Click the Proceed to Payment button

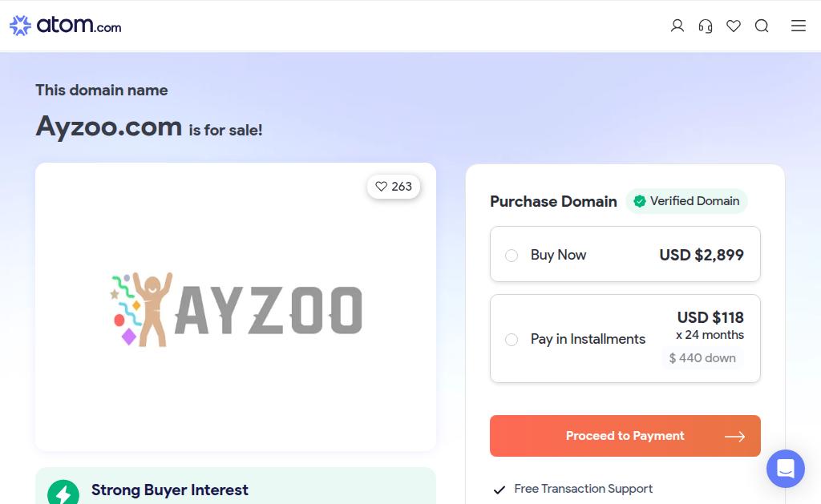coord(625,436)
